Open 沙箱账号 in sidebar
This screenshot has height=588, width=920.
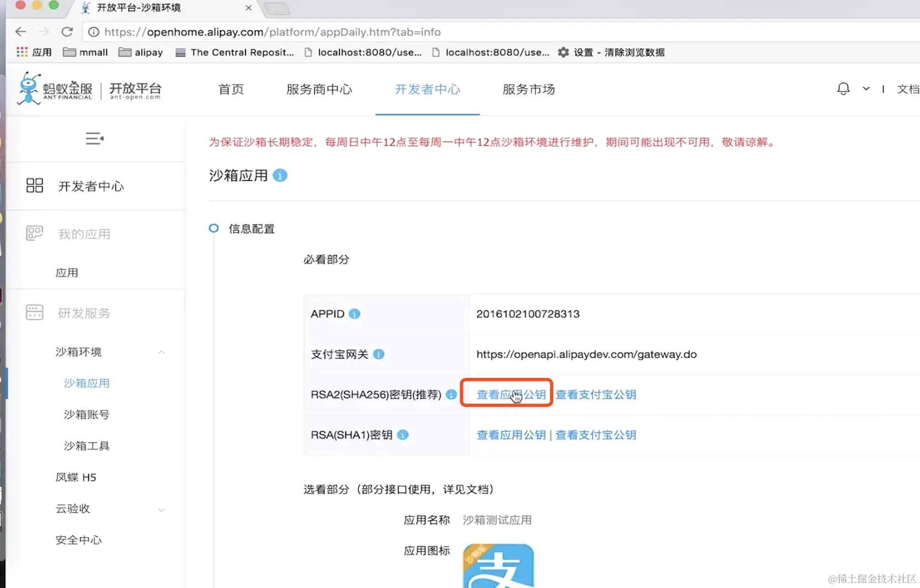pyautogui.click(x=87, y=414)
